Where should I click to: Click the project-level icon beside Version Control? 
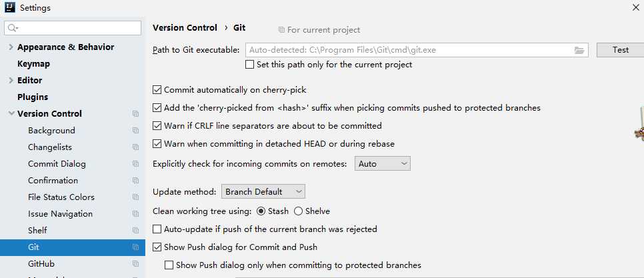[135, 114]
